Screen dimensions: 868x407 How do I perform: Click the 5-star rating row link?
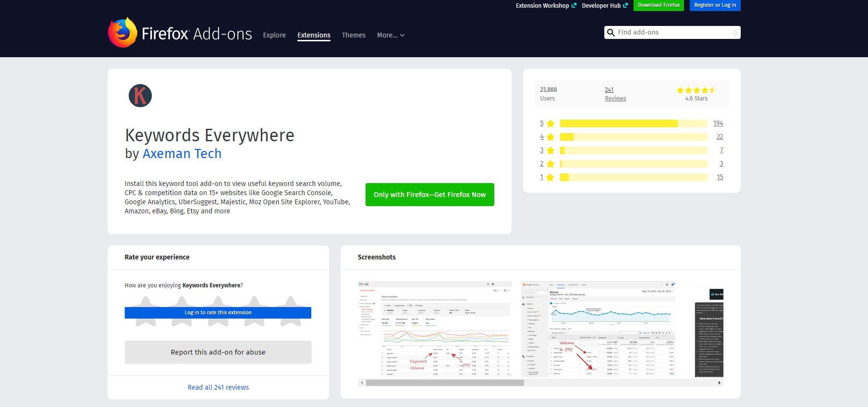click(x=547, y=123)
